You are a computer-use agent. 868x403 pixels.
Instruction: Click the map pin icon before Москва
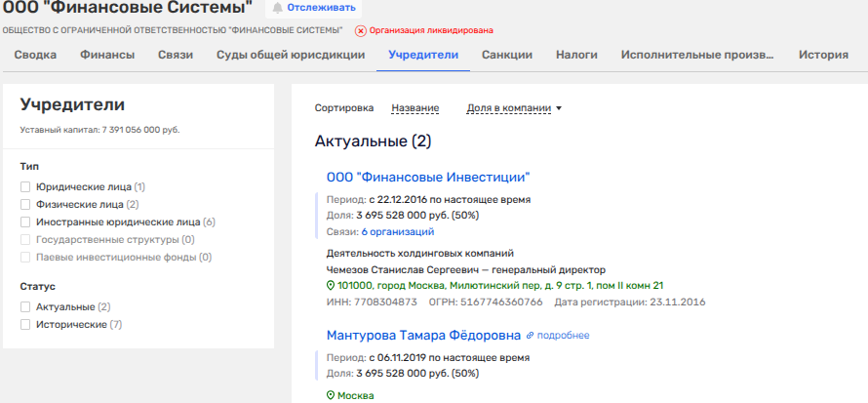(x=330, y=396)
